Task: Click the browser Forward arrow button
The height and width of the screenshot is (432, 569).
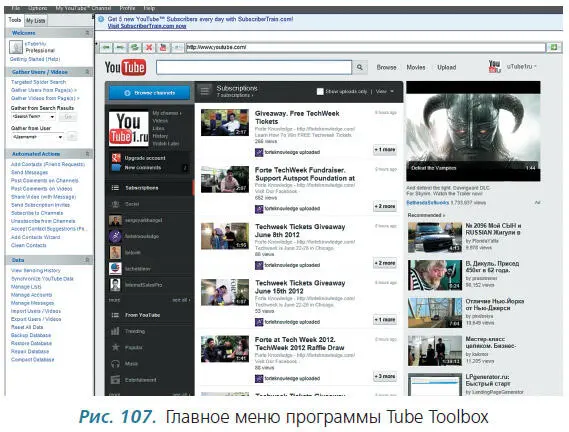Action: pos(120,47)
